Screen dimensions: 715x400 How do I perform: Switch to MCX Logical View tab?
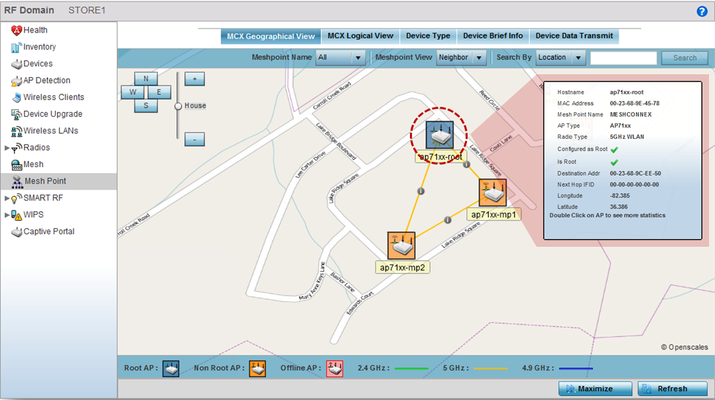360,36
